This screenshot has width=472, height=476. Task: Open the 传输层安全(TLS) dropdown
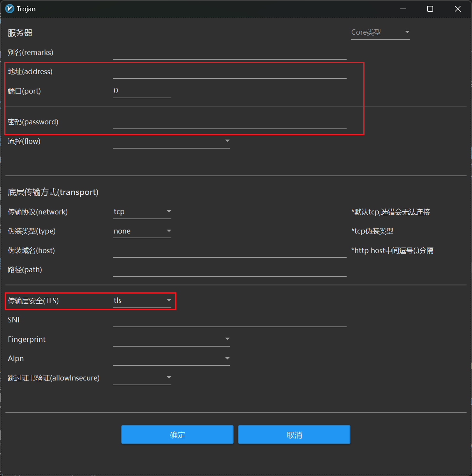coord(142,301)
